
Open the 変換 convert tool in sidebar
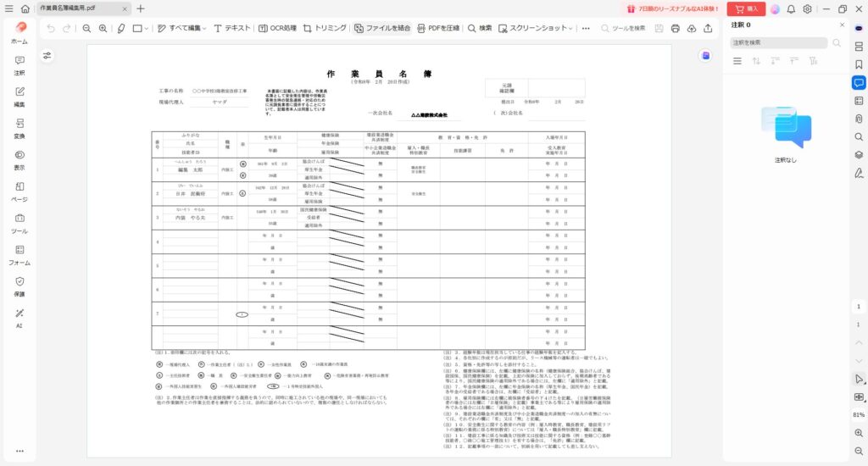[19, 128]
